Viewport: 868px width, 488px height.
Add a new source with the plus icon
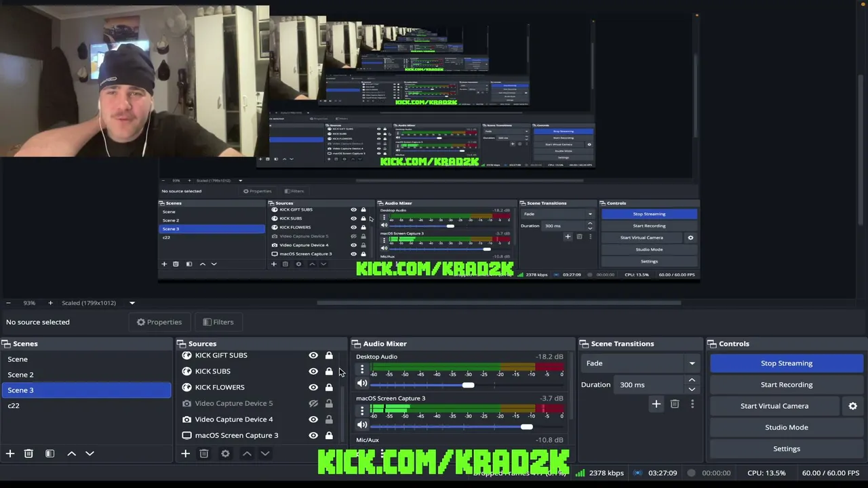(185, 453)
